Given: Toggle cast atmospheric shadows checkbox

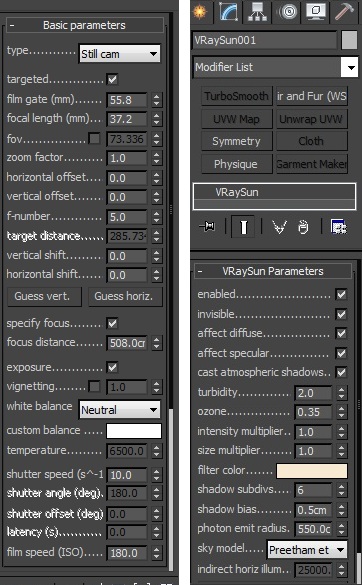Looking at the screenshot, I should [x=341, y=372].
